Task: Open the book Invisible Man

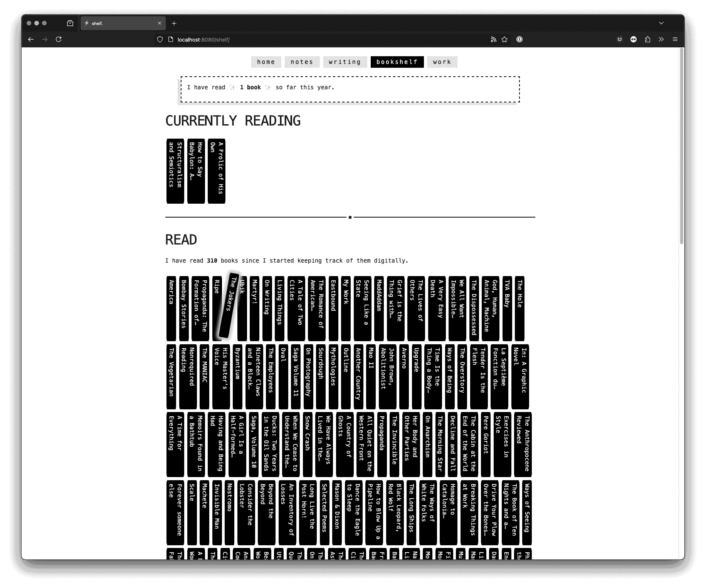Action: (x=217, y=513)
